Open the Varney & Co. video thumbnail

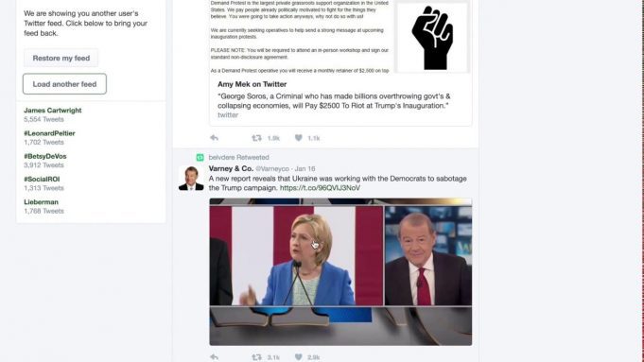coord(340,271)
